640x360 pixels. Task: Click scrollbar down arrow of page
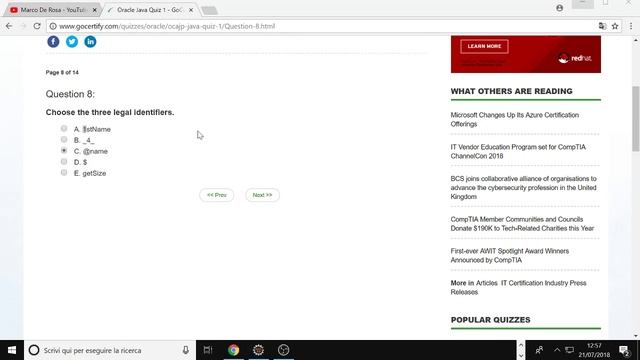coord(636,336)
